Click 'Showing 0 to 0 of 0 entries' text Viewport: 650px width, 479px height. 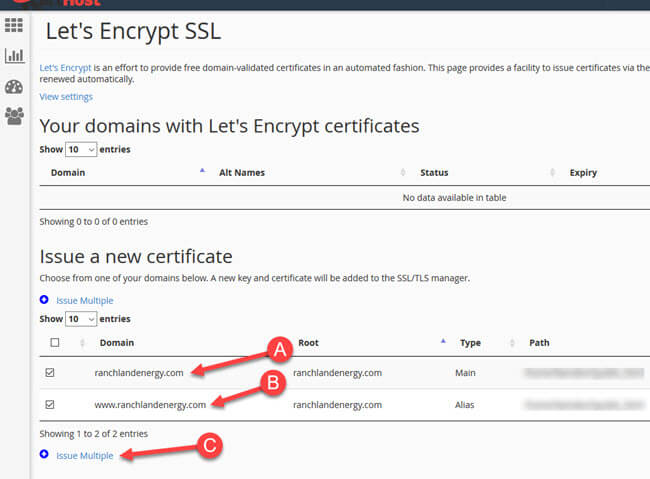point(94,221)
